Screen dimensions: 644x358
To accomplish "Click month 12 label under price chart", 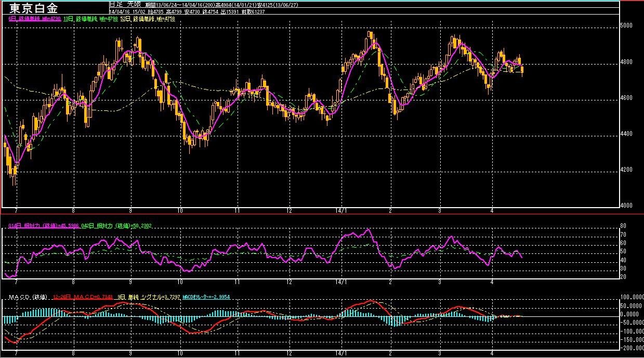I will point(289,210).
